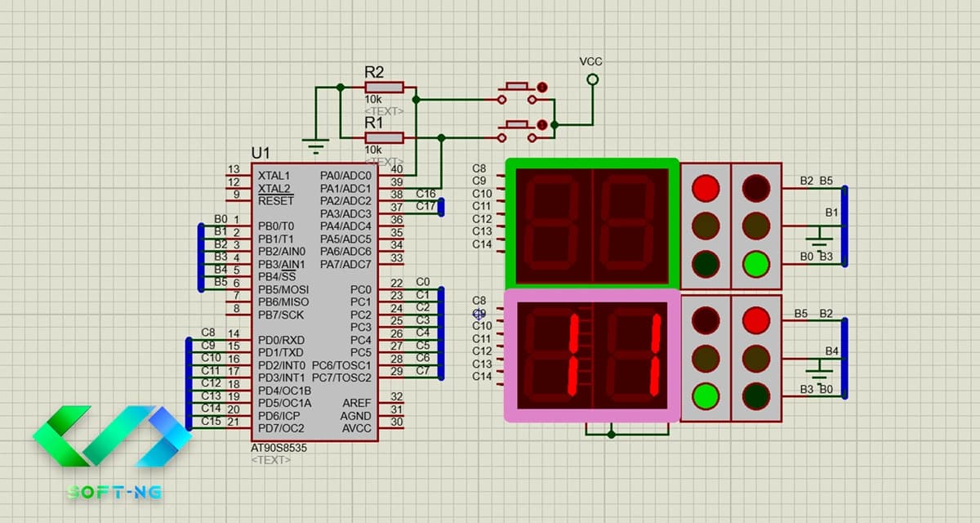Screen dimensions: 980x523
Task: Click the AVCC pin label
Action: (x=357, y=427)
